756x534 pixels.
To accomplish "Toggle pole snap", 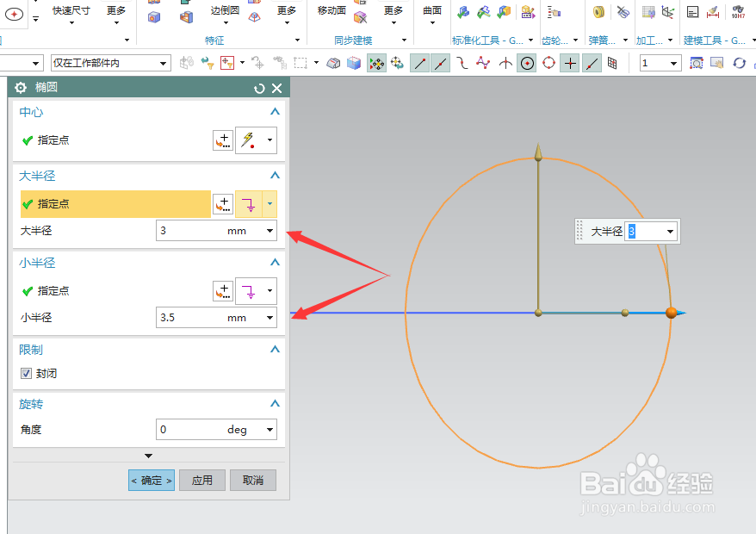I will tap(483, 63).
